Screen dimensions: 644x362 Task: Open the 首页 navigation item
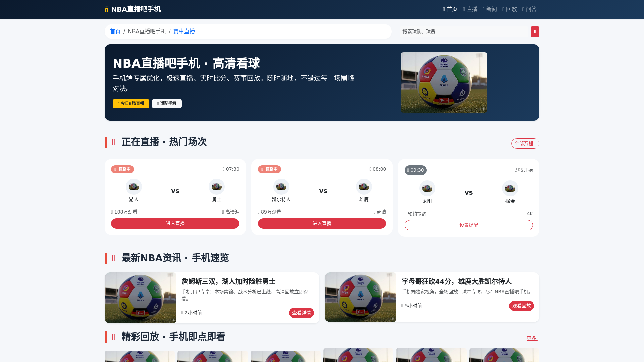[x=450, y=9]
